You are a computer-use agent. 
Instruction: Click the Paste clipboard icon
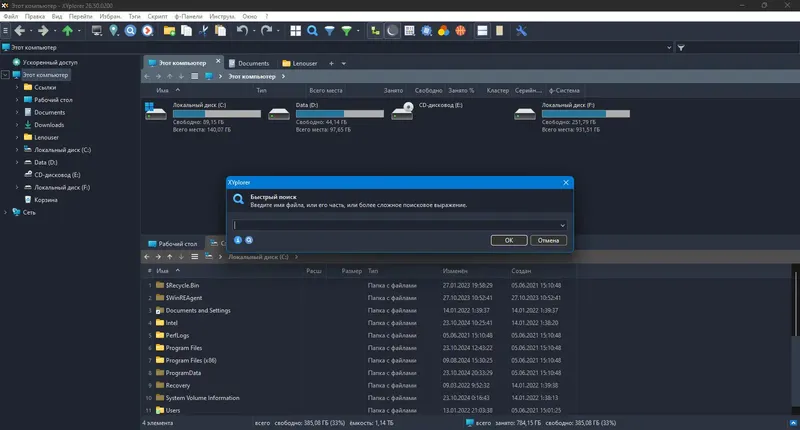point(220,31)
